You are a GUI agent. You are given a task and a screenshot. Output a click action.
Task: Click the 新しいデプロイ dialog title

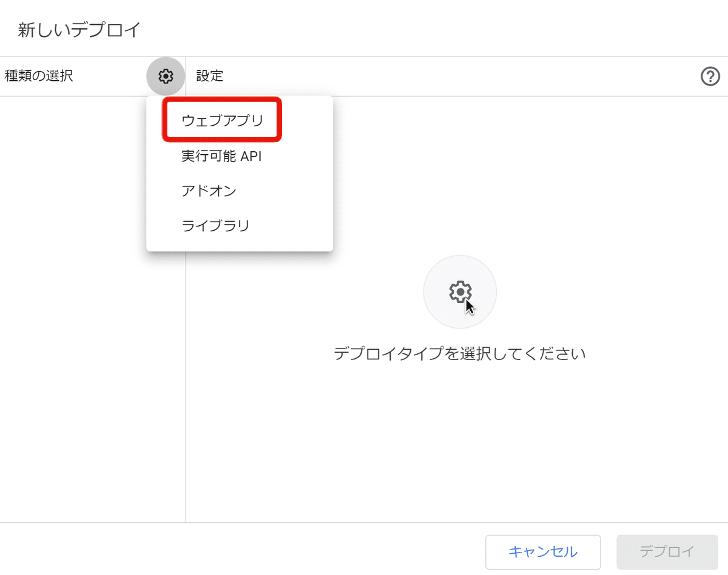click(x=79, y=30)
